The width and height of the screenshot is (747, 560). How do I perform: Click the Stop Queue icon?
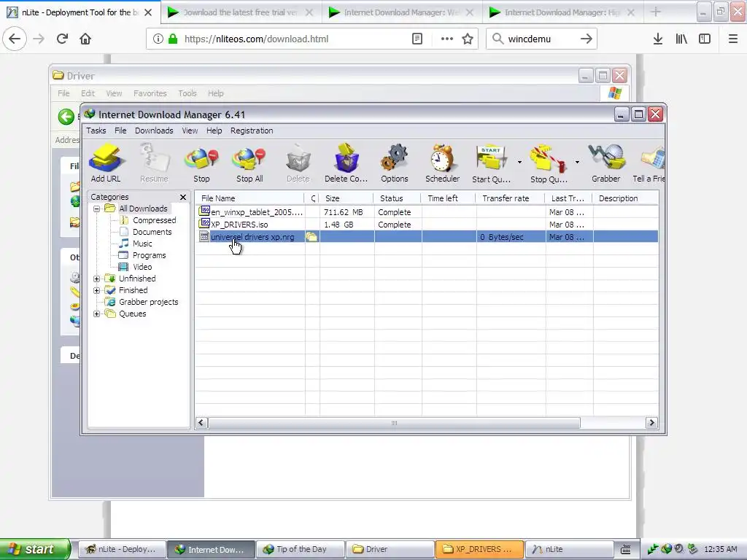[549, 163]
